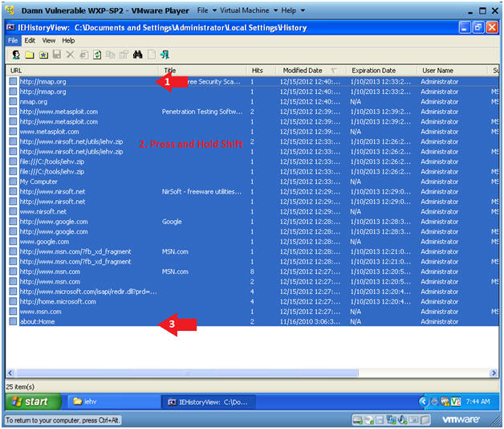Viewport: 504px width, 429px height.
Task: Open the yellow folder icon in toolbar
Action: point(30,55)
